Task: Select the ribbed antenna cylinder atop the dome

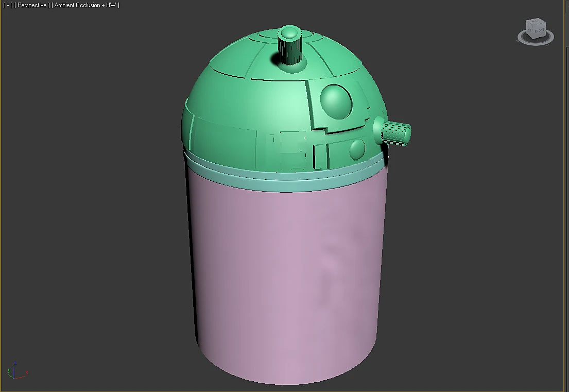Action: pos(290,46)
